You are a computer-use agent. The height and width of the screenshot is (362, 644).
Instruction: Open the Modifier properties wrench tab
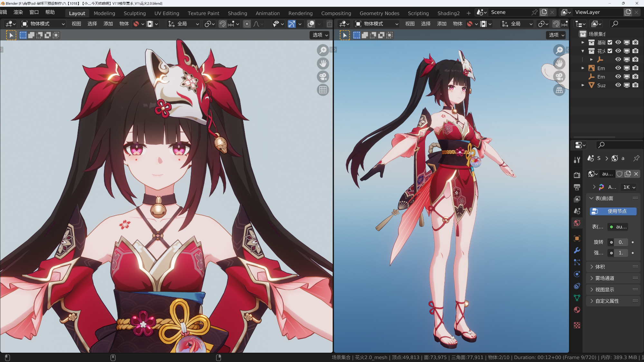(x=577, y=250)
